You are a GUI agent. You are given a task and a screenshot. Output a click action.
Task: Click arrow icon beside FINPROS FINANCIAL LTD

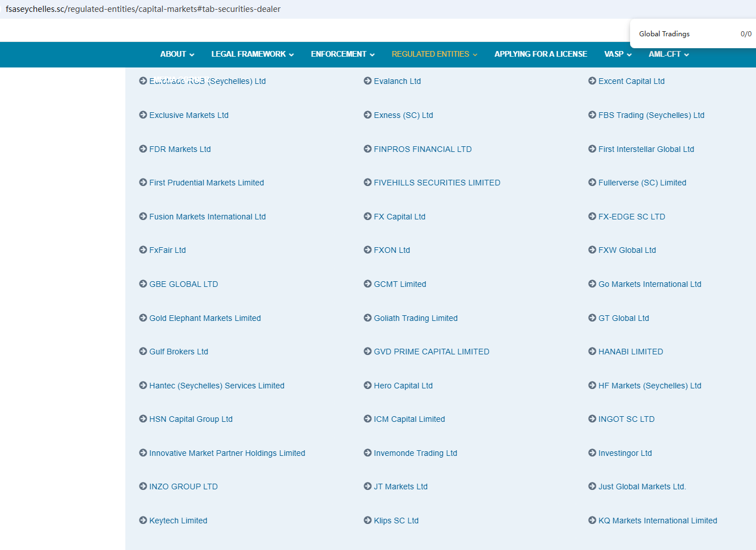click(x=368, y=149)
